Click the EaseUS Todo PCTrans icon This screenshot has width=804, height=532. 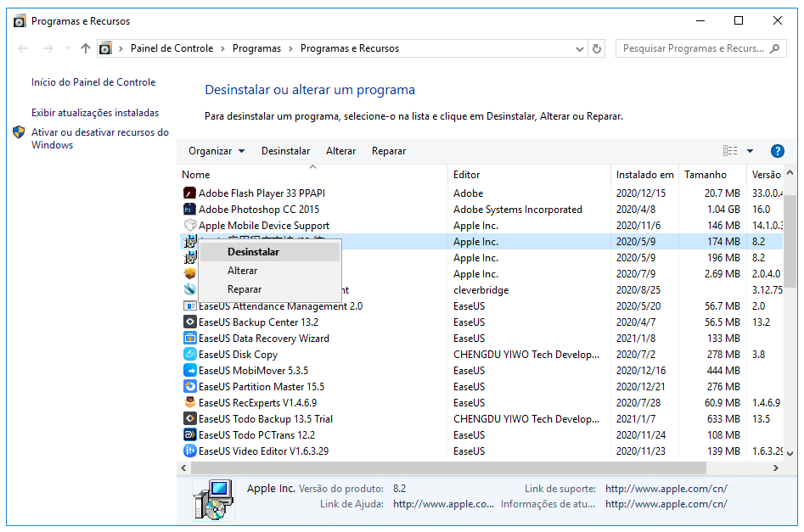tap(190, 435)
